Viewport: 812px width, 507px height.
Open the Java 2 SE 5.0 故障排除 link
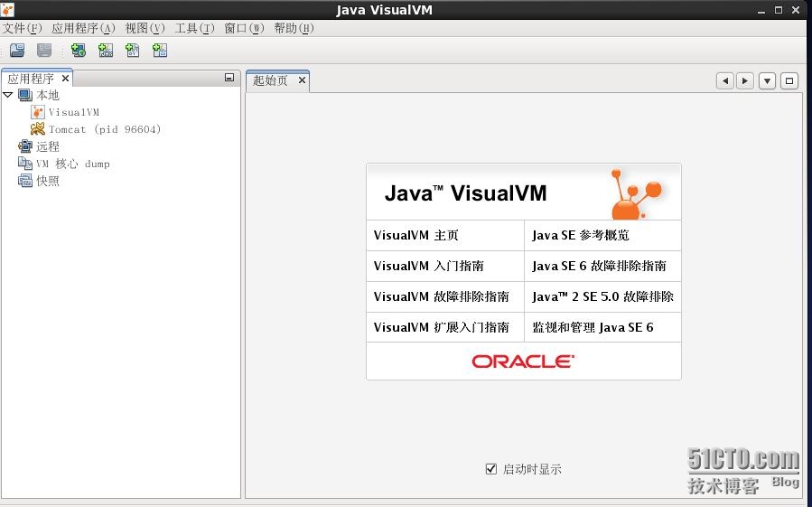(x=602, y=296)
